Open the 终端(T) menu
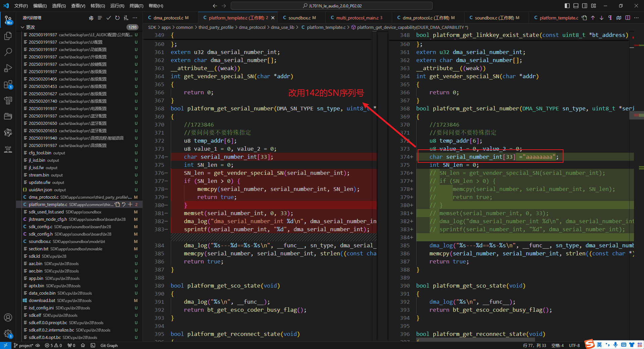644x349 pixels. click(x=137, y=6)
